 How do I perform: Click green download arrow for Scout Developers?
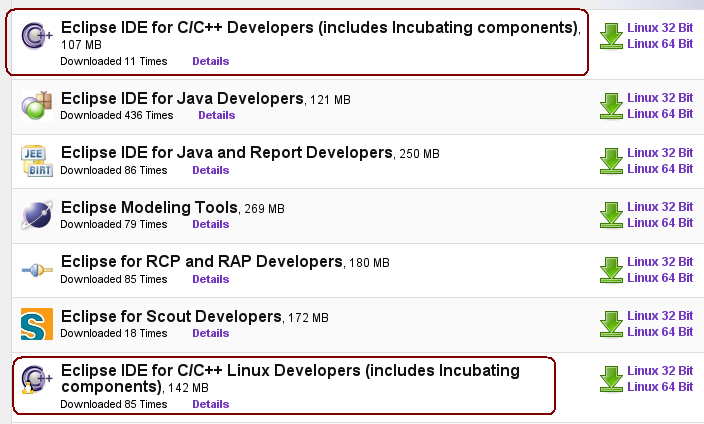pyautogui.click(x=610, y=324)
